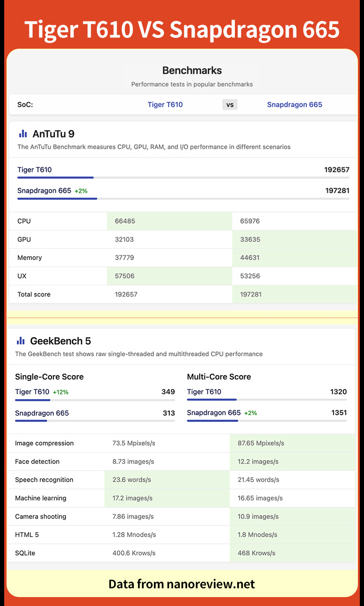Click the Tiger T610 multi-core score bar
This screenshot has width=364, height=606.
(267, 400)
